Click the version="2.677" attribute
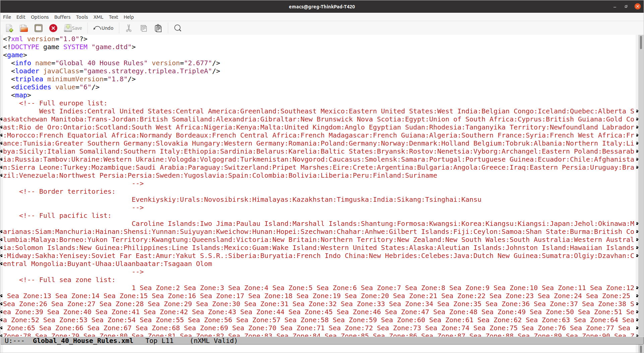Viewport: 644px width, 353px height. pos(182,63)
